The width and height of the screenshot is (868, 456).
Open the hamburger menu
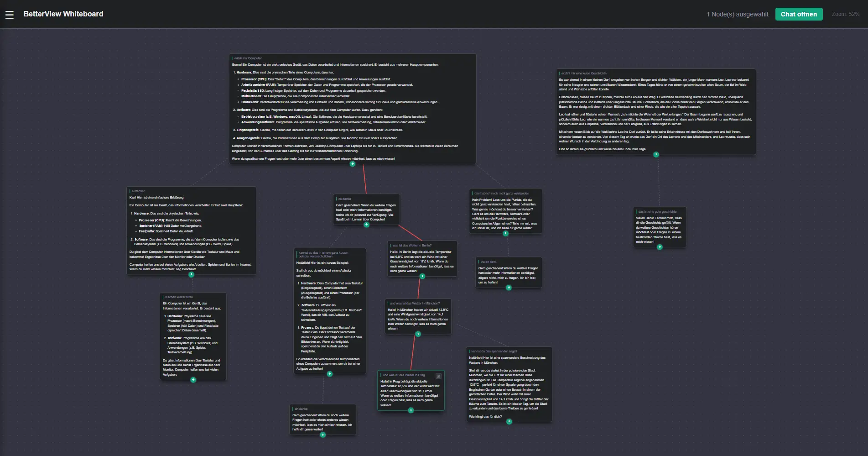click(x=10, y=15)
